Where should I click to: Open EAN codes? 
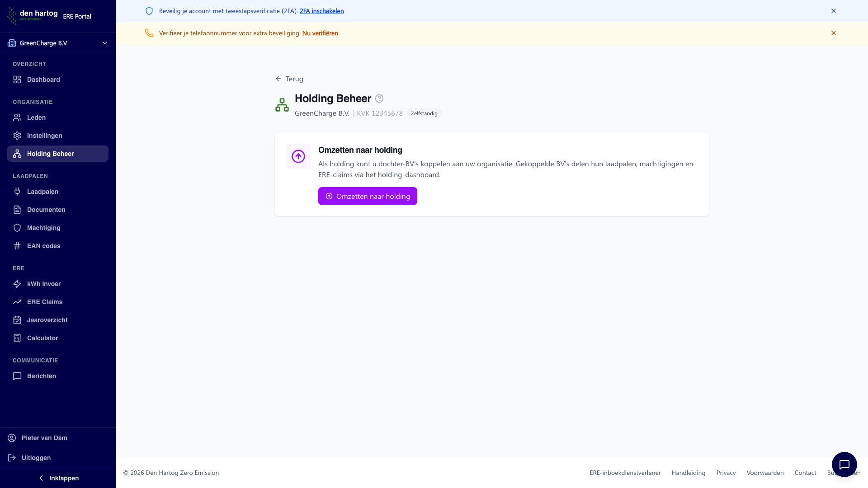(58, 246)
